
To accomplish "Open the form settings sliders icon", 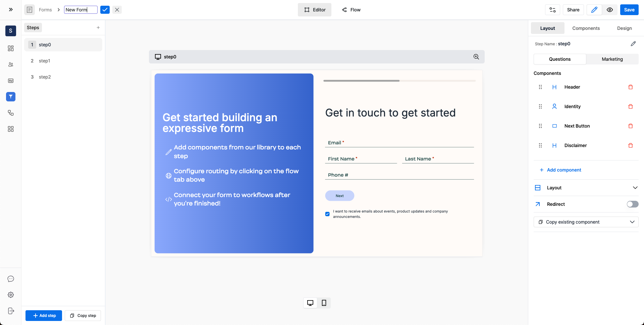I will click(x=552, y=10).
